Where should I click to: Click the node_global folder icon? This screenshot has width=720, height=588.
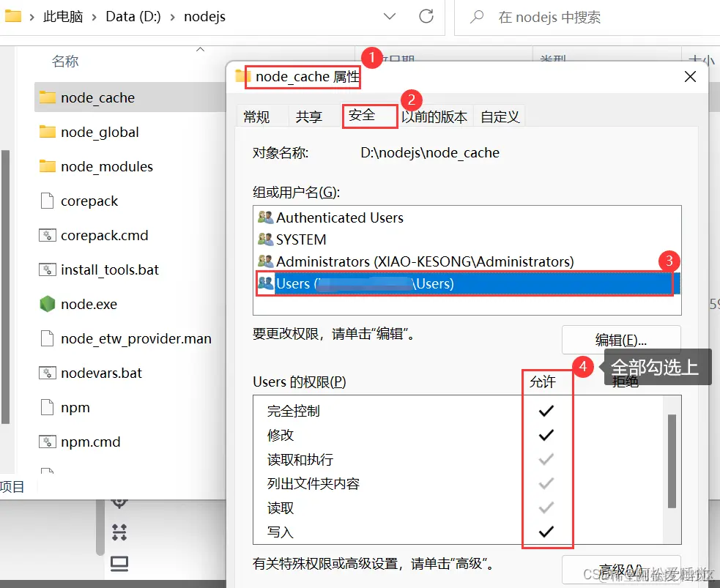48,132
